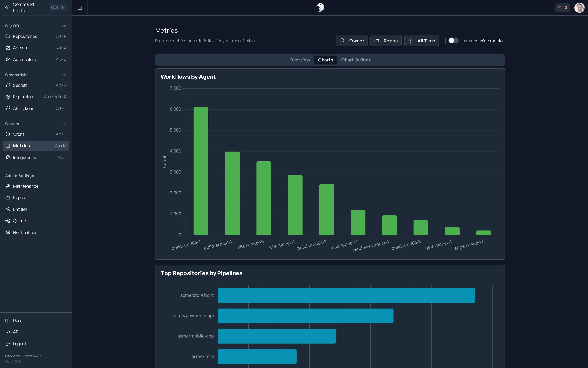The image size is (588, 368).
Task: Open the Command Palette code icon
Action: [x=8, y=8]
